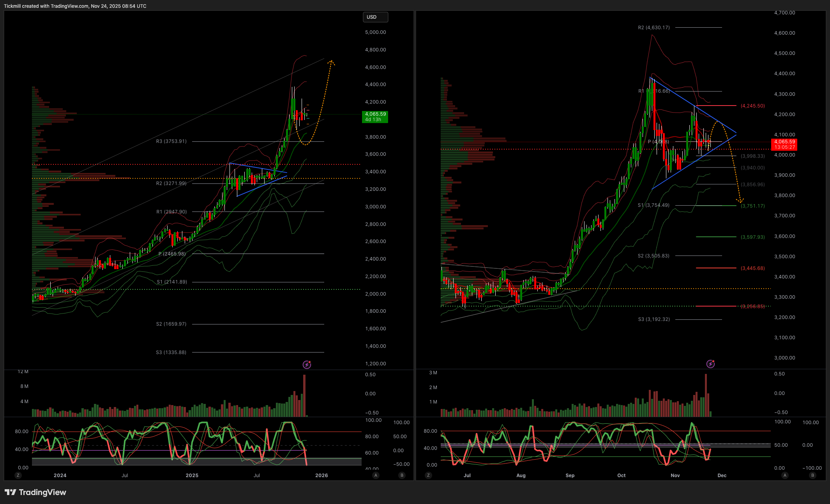Image resolution: width=830 pixels, height=504 pixels.
Task: Click the Nov label on right time axis
Action: point(675,476)
